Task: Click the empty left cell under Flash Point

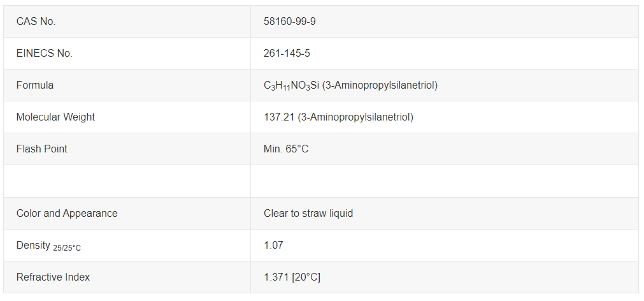Action: [x=127, y=181]
